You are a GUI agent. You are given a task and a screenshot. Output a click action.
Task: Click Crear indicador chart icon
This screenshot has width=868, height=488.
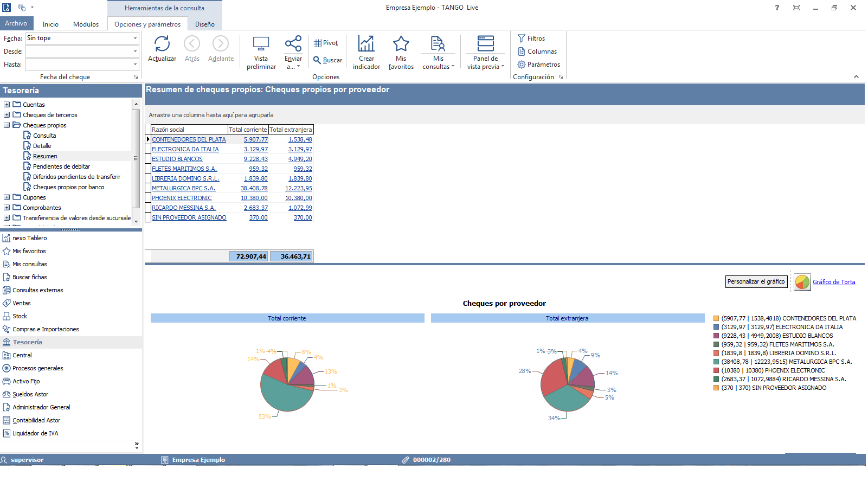(367, 43)
